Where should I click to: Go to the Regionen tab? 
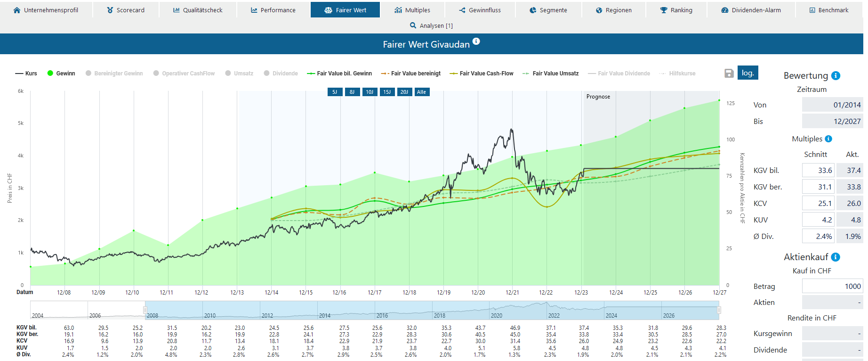pos(614,10)
